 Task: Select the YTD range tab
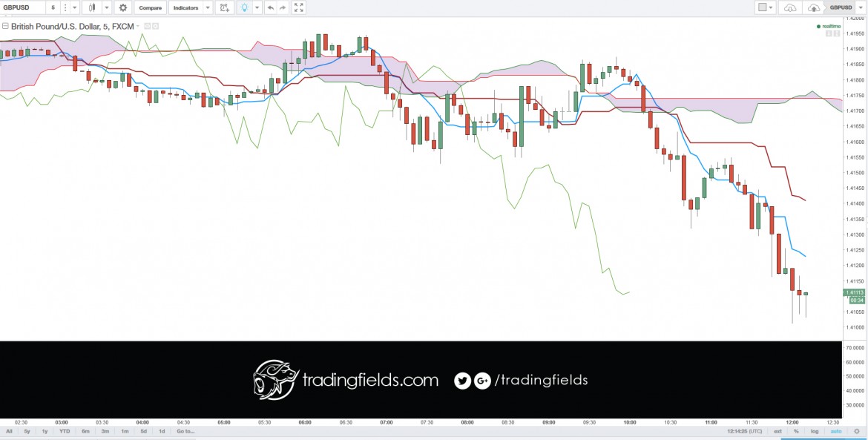pyautogui.click(x=65, y=431)
